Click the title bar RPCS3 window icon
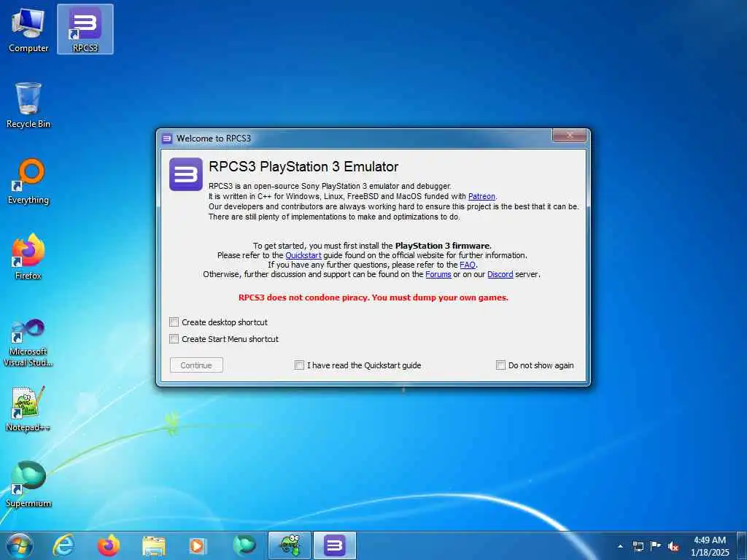This screenshot has width=747, height=560. pyautogui.click(x=167, y=139)
